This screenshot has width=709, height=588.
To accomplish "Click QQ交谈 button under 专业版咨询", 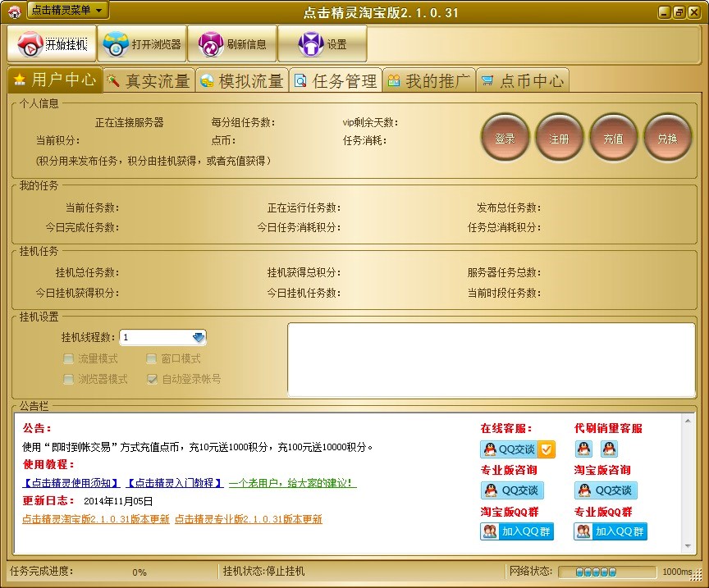I will (x=512, y=490).
